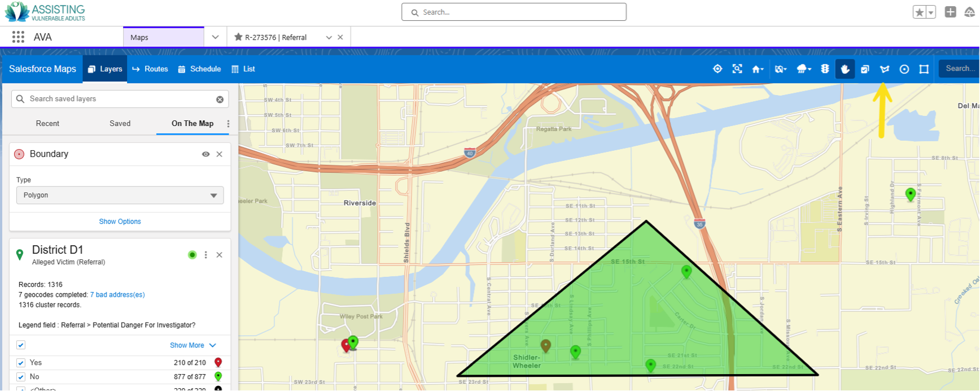980x391 pixels.
Task: Click the select-all checkbox stack icon
Action: tap(865, 69)
